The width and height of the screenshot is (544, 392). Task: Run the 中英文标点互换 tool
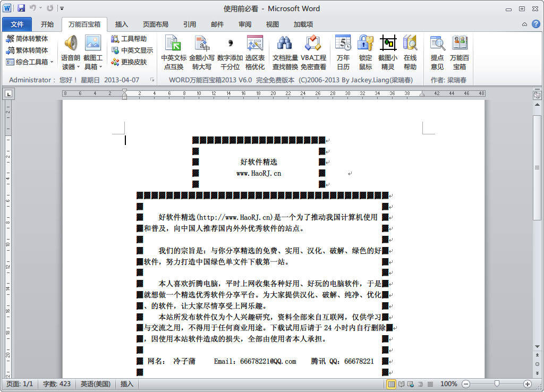(x=174, y=53)
